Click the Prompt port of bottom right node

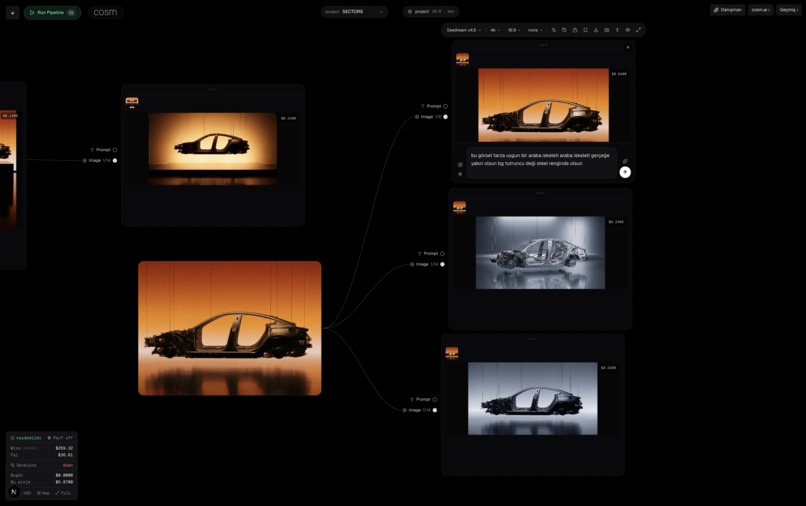434,400
